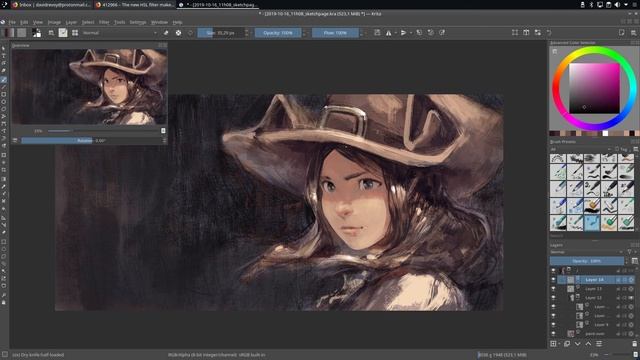The width and height of the screenshot is (640, 360).
Task: Switch to the Inbox protonmail browser tab
Action: click(51, 4)
